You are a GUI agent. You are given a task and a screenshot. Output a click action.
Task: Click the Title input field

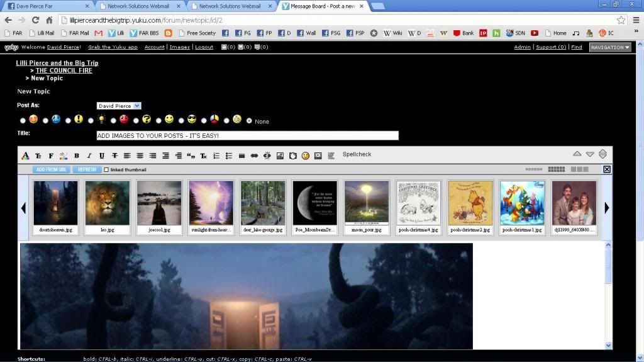click(x=248, y=135)
